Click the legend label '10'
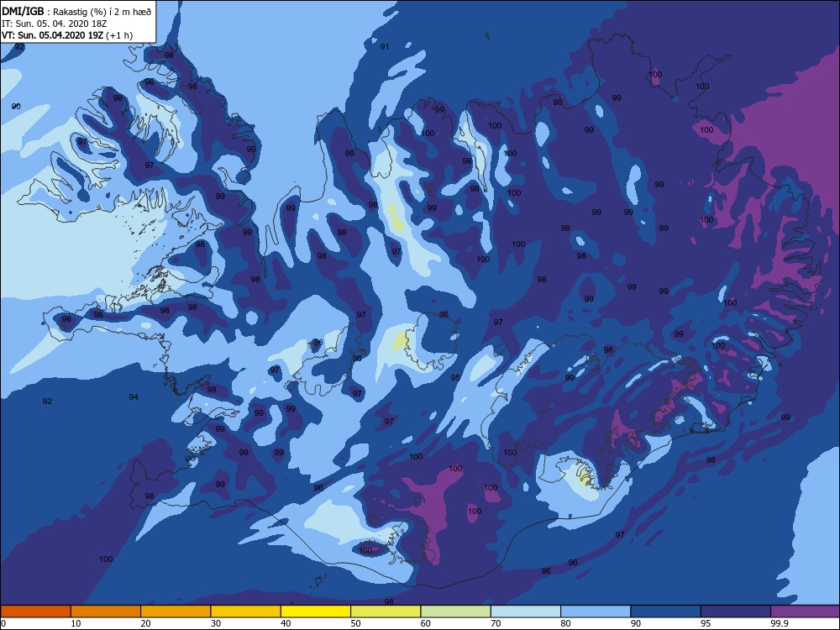Screen dimensions: 840x630 (x=76, y=623)
